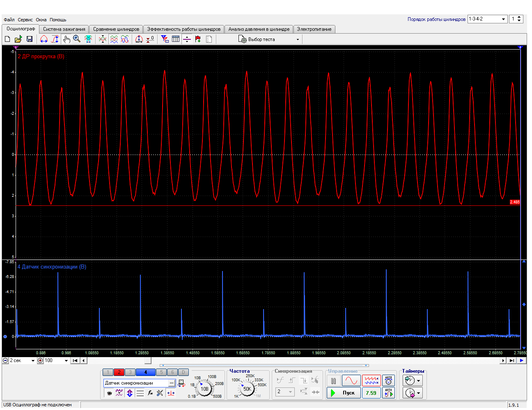Open the 2 сек time scale dropdown
This screenshot has height=410, width=532.
(x=33, y=361)
